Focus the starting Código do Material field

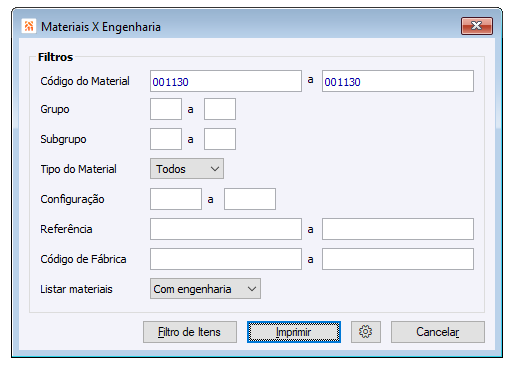[226, 81]
